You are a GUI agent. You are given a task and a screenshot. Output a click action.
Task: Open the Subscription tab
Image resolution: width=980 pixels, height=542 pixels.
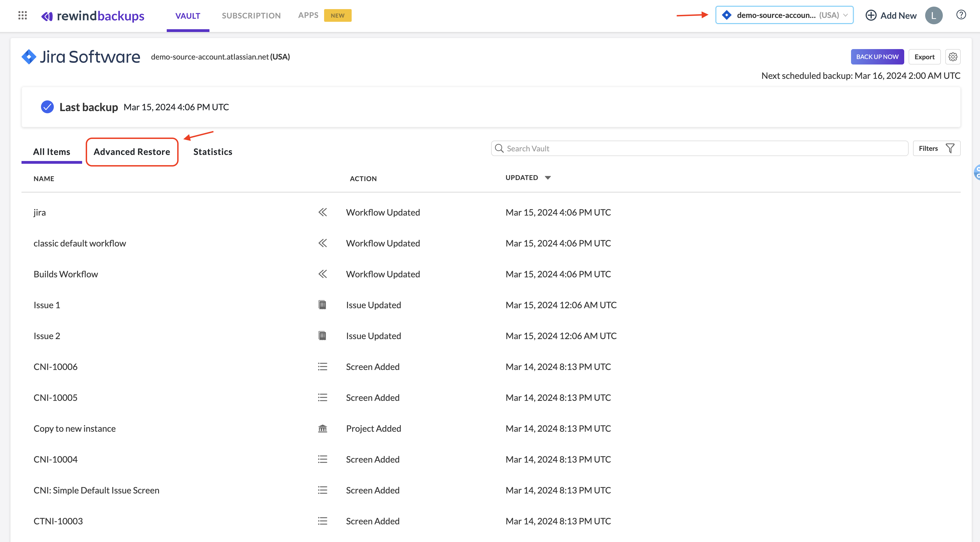click(x=251, y=15)
